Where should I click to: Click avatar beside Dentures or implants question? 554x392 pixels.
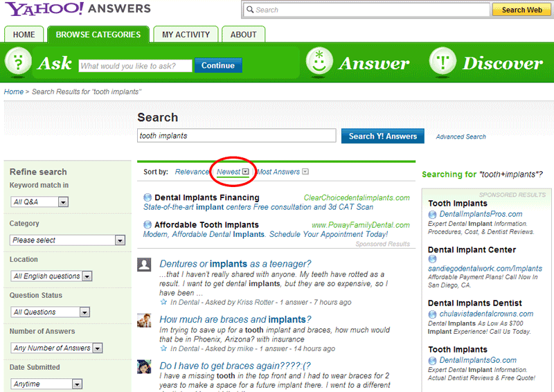(144, 265)
